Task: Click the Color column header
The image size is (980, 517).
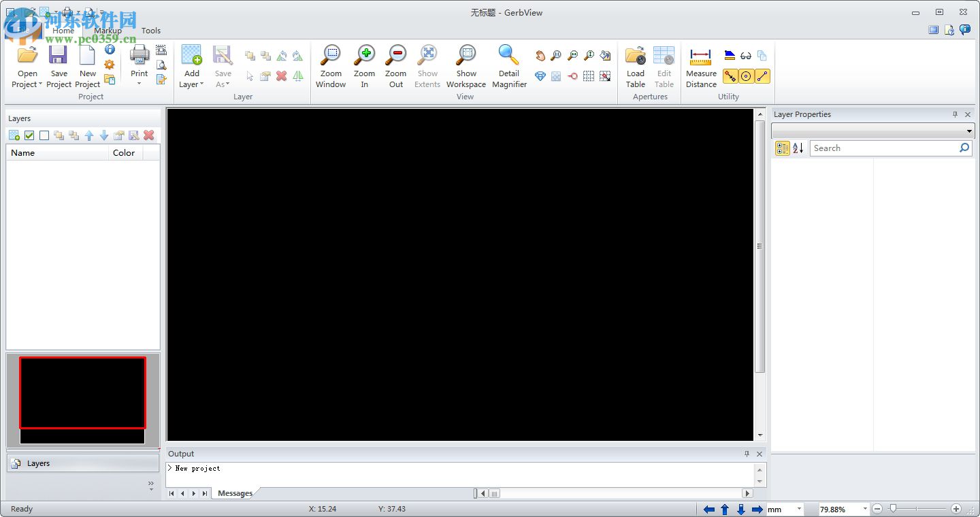Action: click(x=126, y=153)
